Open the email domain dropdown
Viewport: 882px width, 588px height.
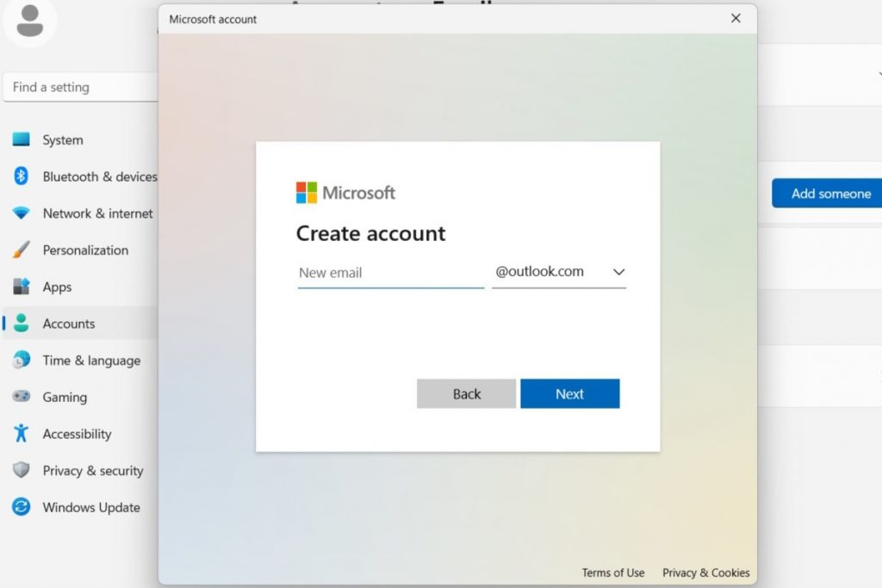point(618,271)
